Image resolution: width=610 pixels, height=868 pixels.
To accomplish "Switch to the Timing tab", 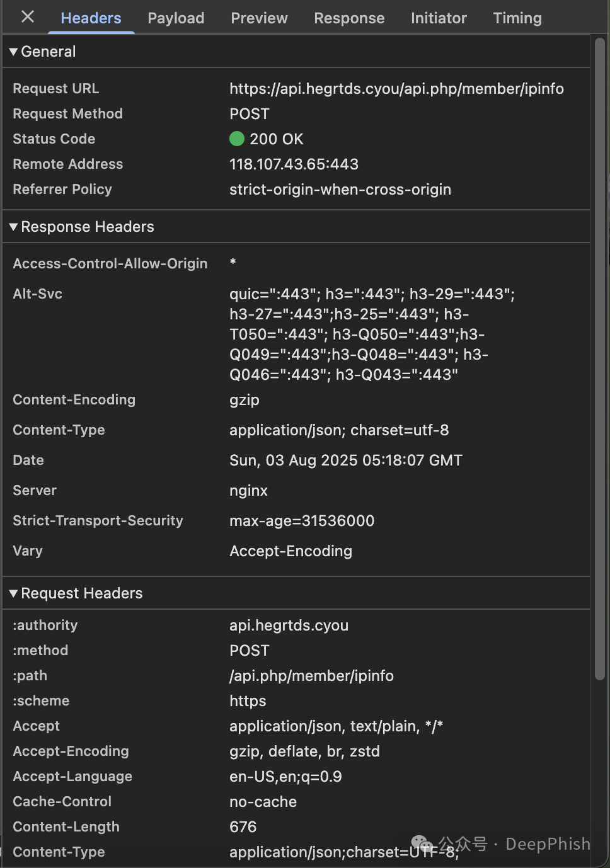I will click(517, 18).
